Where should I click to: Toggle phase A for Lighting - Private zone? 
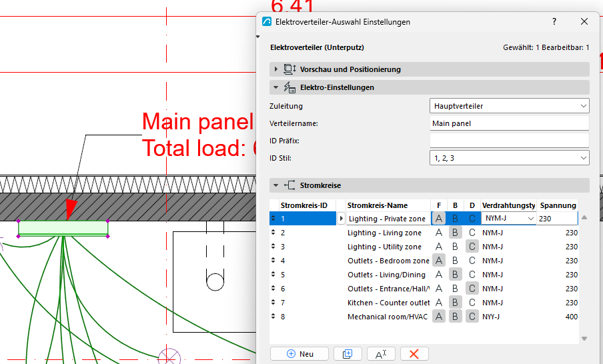click(439, 218)
